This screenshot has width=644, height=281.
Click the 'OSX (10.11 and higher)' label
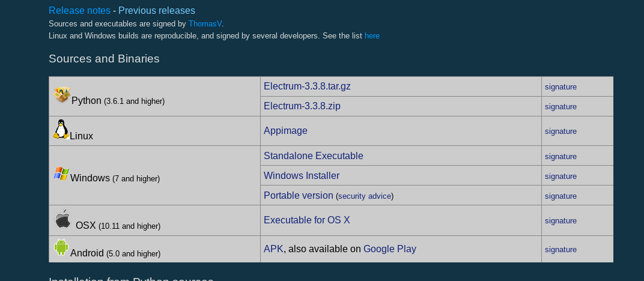pyautogui.click(x=118, y=226)
